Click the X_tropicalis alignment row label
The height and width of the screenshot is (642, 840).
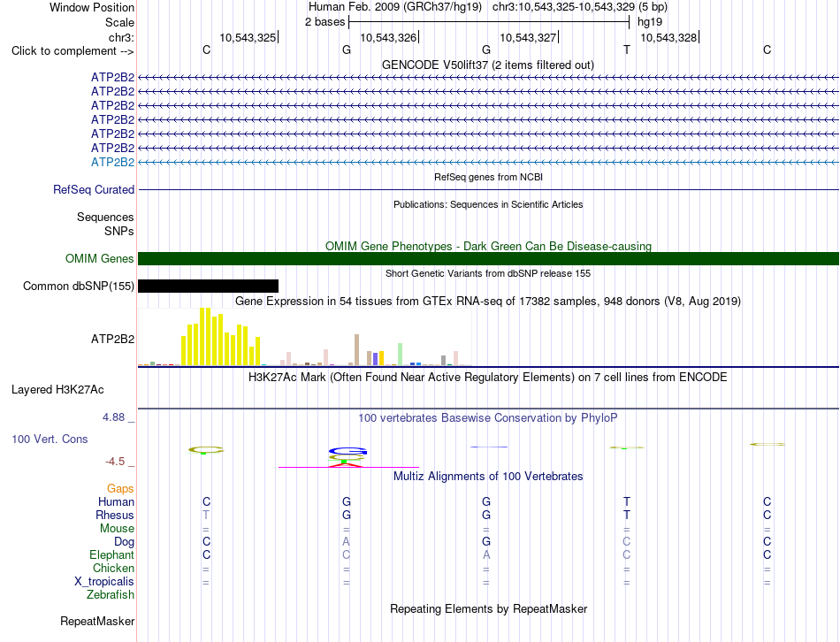pos(104,582)
